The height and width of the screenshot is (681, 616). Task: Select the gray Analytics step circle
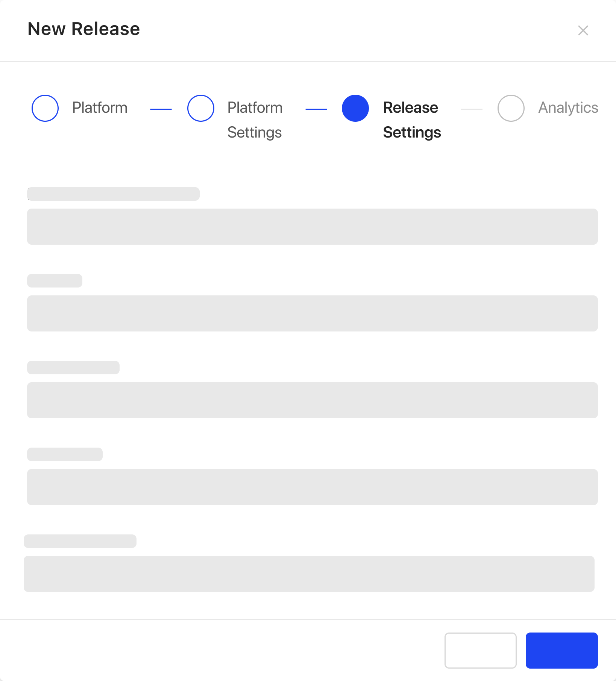coord(511,108)
